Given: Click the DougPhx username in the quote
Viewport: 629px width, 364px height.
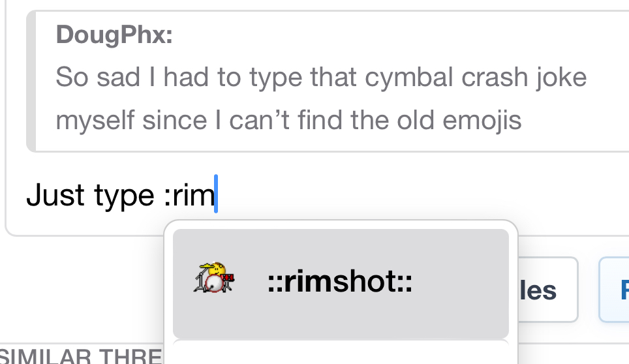Looking at the screenshot, I should point(114,35).
